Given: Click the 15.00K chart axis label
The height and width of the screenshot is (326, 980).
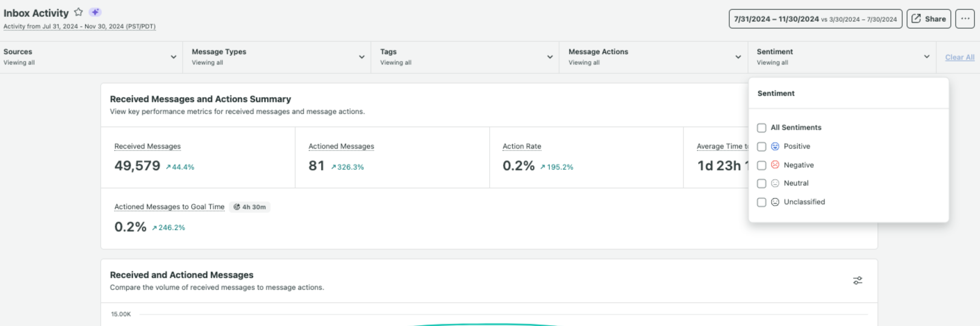Looking at the screenshot, I should pos(121,314).
